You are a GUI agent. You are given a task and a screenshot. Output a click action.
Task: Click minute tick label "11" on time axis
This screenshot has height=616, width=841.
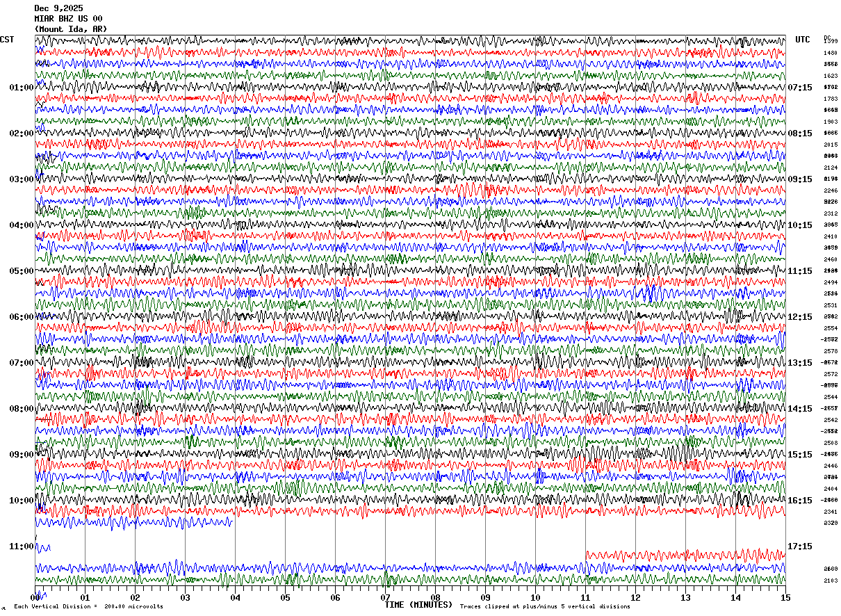(x=585, y=597)
